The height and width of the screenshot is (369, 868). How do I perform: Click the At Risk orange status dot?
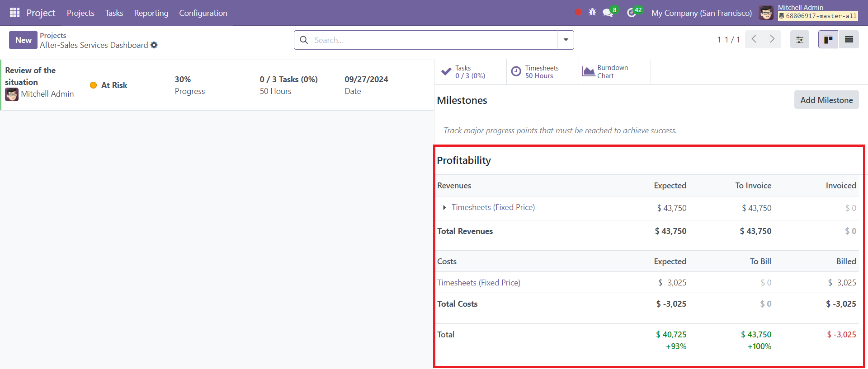94,85
